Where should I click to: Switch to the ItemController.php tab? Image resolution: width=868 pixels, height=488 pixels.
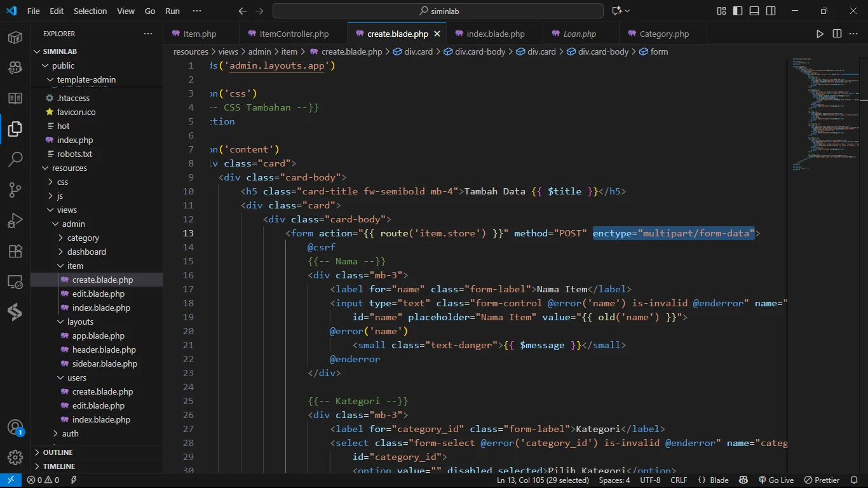(x=294, y=34)
